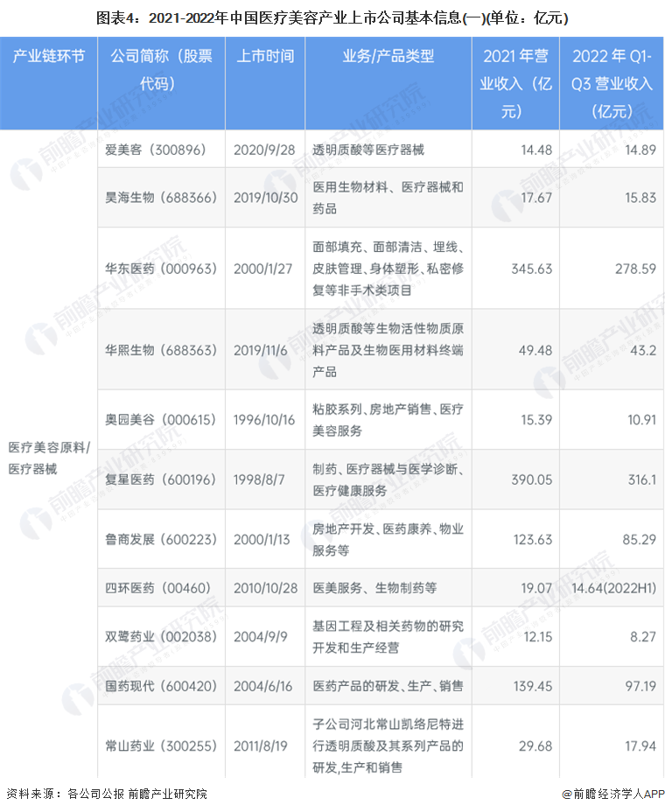This screenshot has width=665, height=812.
Task: Click listing date 2011/8/19
Action: click(261, 746)
